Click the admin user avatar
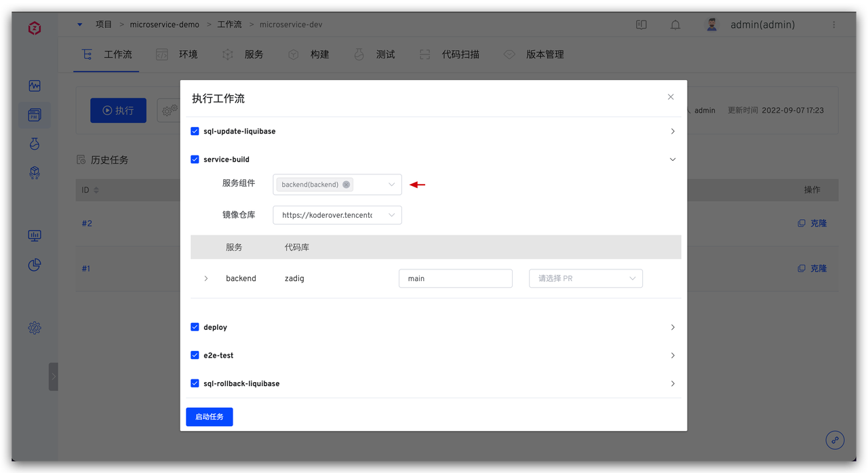The height and width of the screenshot is (473, 868). click(712, 24)
